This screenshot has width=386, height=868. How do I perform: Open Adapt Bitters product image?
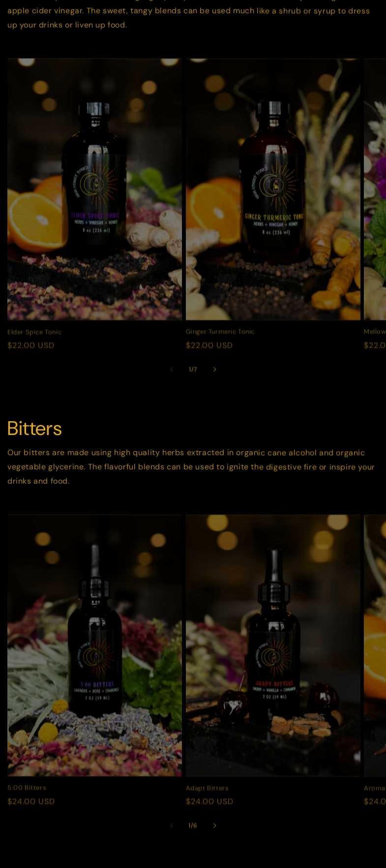(273, 645)
